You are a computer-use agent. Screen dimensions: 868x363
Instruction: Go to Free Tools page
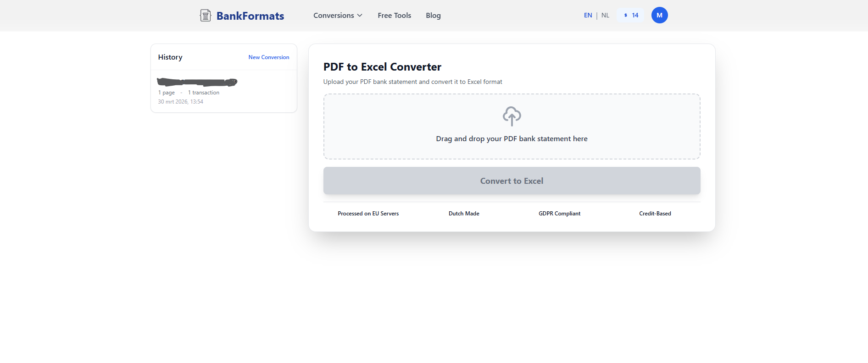(x=394, y=16)
